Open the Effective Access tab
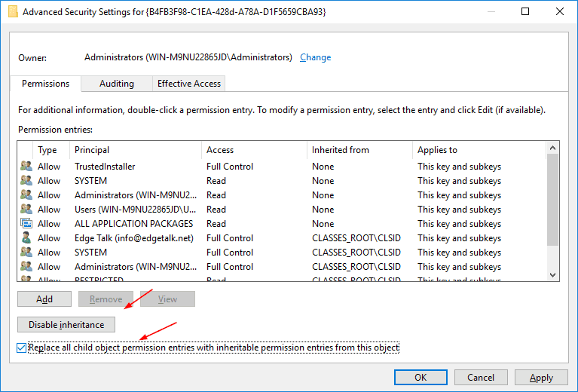Image resolution: width=578 pixels, height=392 pixels. (188, 84)
